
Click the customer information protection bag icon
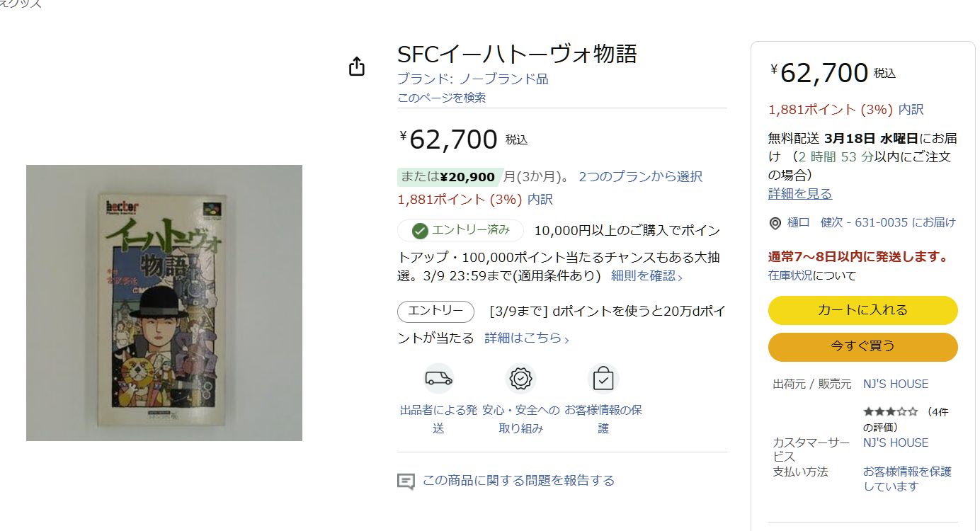[603, 379]
